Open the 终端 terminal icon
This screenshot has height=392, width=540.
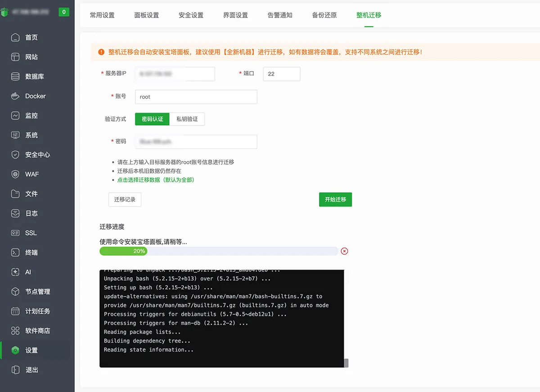click(x=15, y=252)
